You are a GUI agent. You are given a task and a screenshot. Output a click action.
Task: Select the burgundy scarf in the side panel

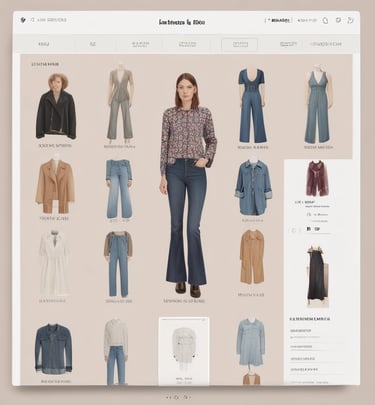click(x=317, y=178)
